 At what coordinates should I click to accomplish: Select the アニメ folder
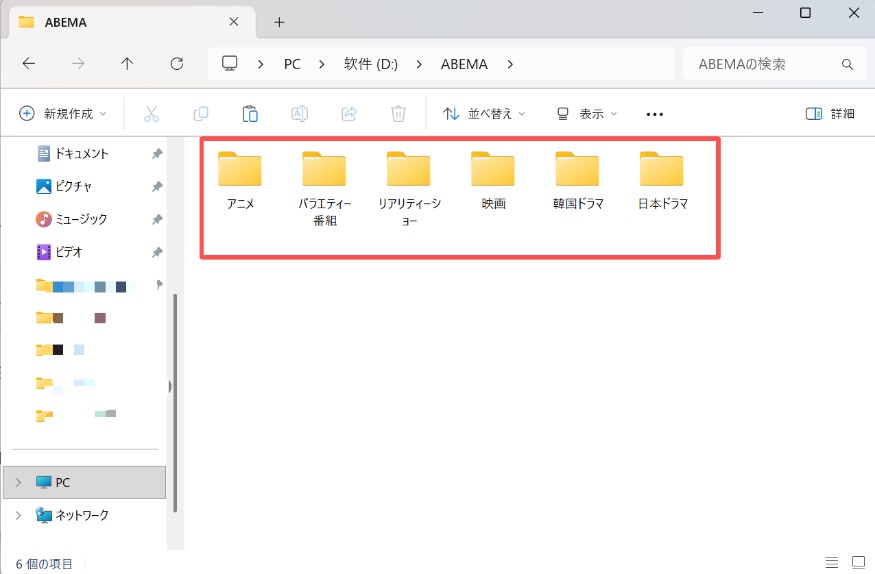(240, 180)
